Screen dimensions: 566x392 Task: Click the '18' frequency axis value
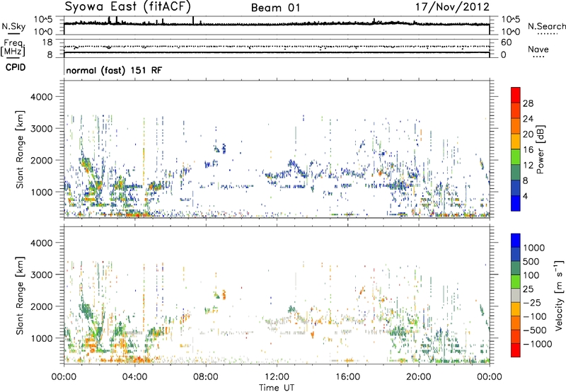[x=47, y=42]
